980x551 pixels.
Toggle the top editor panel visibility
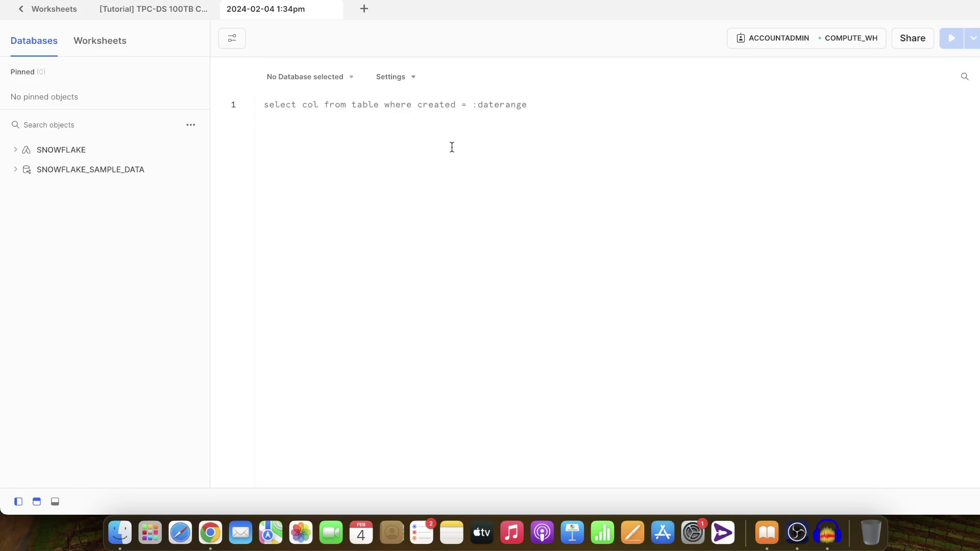37,502
